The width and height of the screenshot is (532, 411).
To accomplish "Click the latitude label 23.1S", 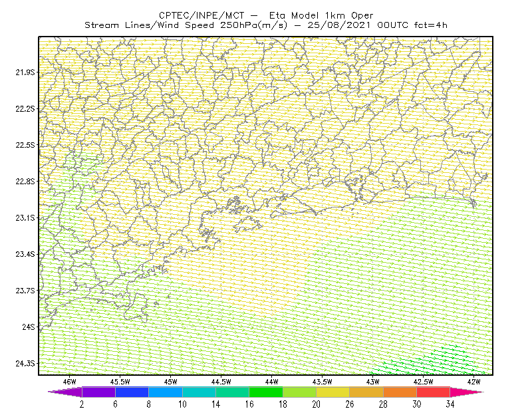I will (25, 217).
